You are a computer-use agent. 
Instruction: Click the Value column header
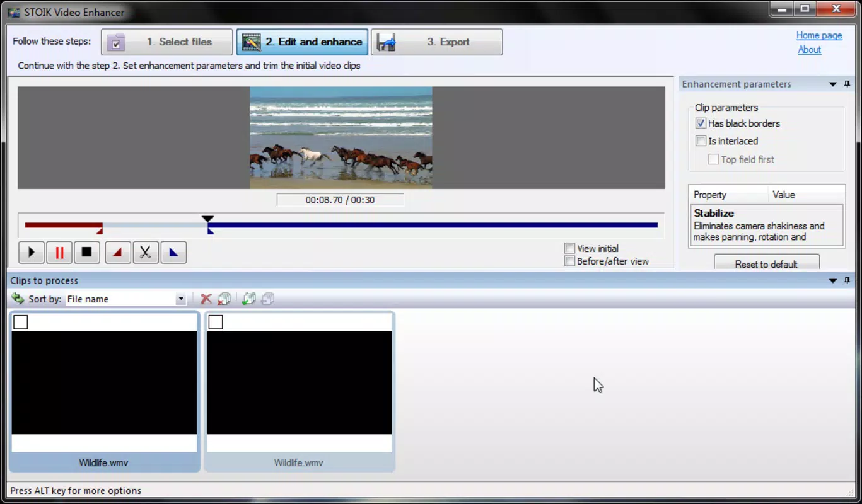(x=807, y=195)
